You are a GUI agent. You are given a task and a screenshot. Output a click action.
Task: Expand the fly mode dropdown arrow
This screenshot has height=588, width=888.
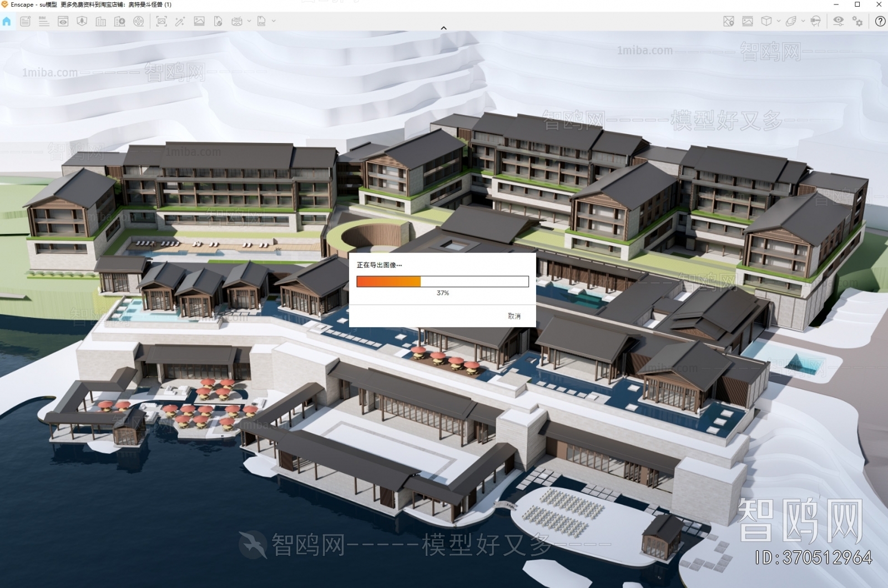point(803,22)
